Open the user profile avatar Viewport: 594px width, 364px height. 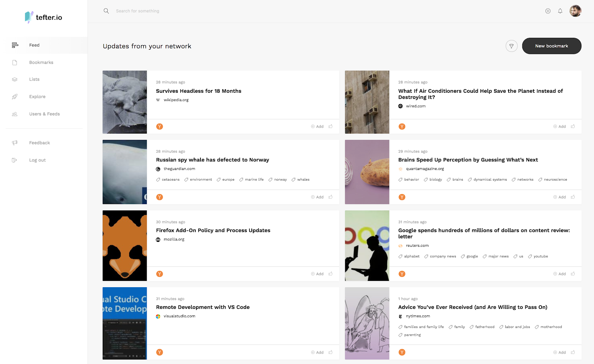pyautogui.click(x=575, y=11)
